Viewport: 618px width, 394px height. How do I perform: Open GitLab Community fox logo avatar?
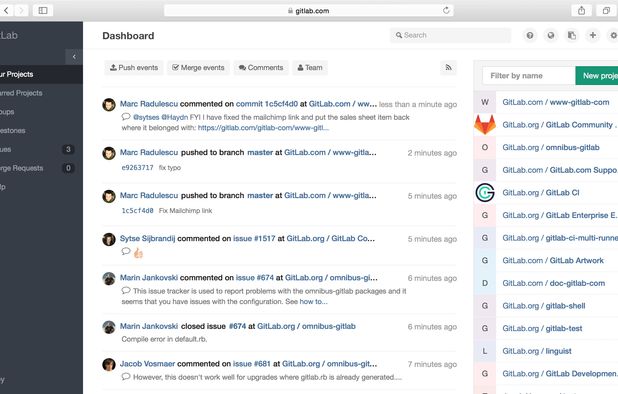485,125
